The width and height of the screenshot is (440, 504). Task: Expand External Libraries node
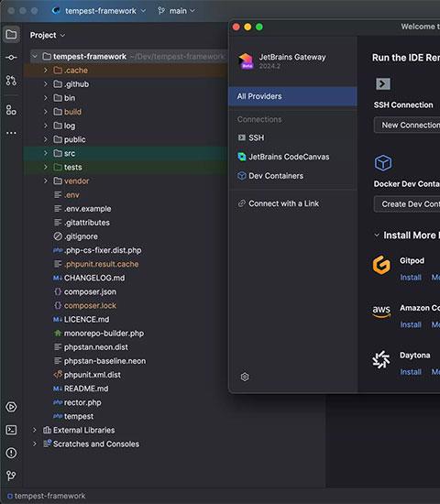tap(35, 430)
